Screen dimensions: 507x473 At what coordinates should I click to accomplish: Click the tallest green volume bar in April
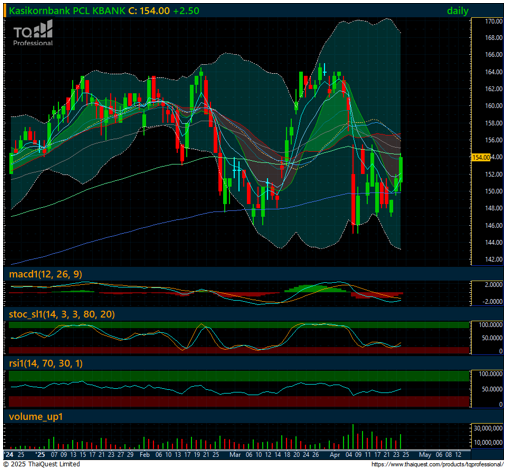[353, 436]
